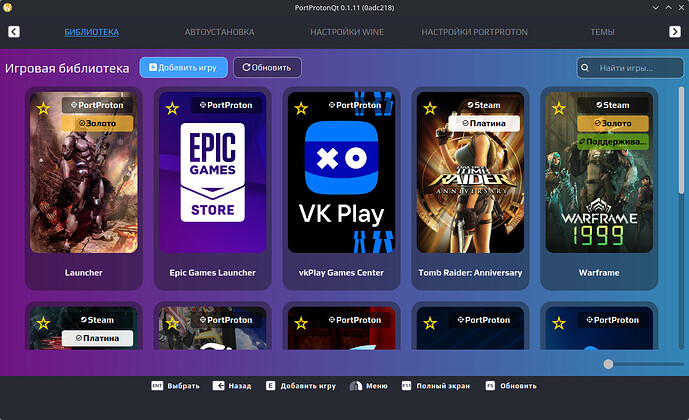The image size is (689, 420).
Task: Focus the game search field
Action: pos(630,68)
